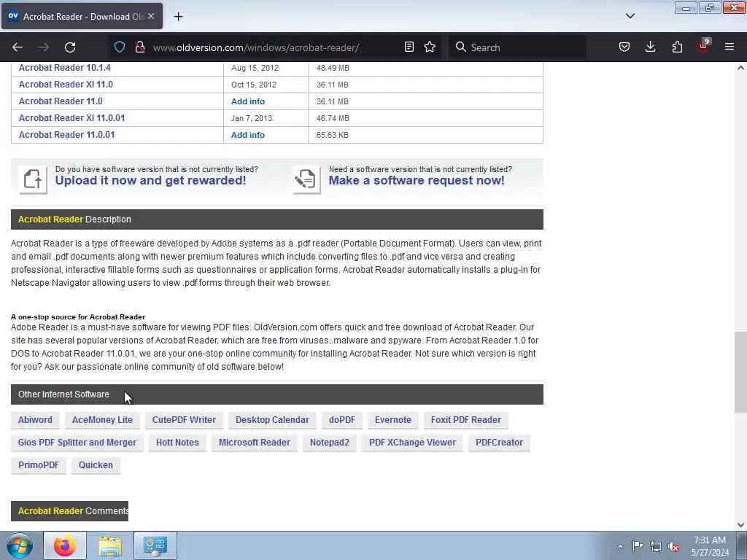Open the Acrobat Reader 10.1.4 link
This screenshot has width=747, height=560.
(x=65, y=68)
